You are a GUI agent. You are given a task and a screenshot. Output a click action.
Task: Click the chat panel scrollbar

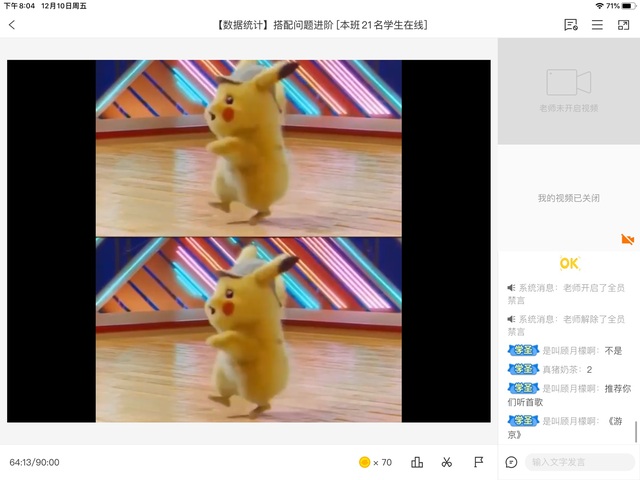[636, 431]
